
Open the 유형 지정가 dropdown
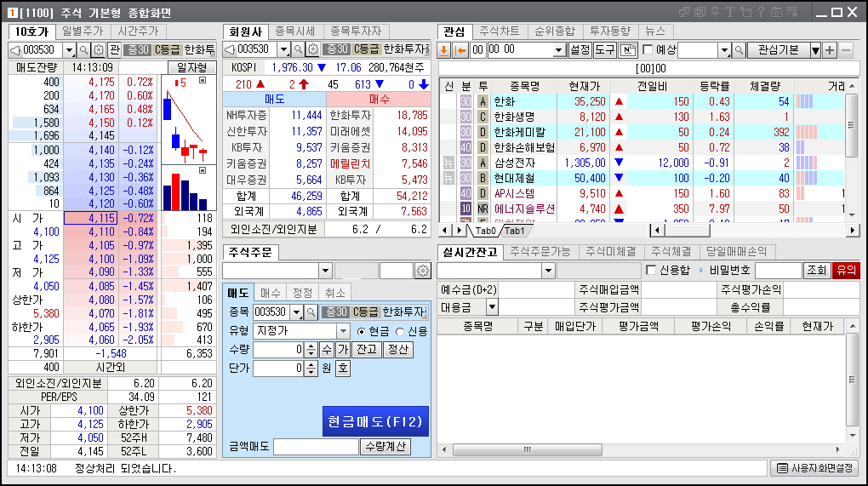coord(343,331)
